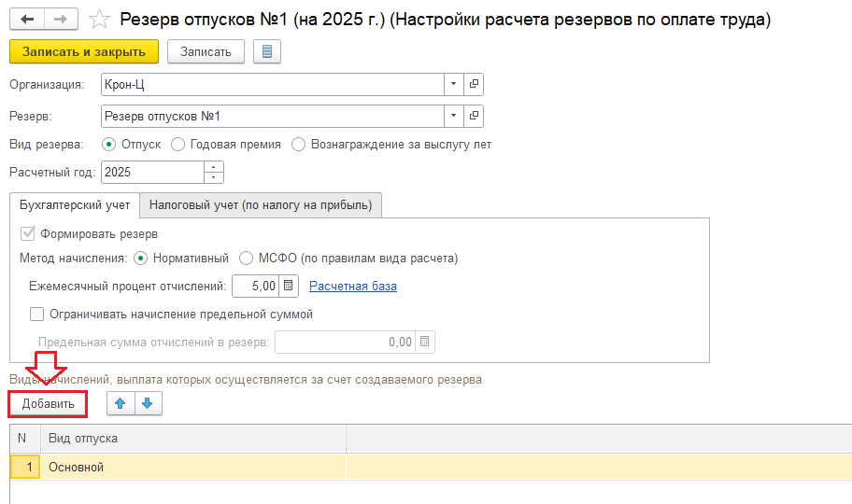Open the Организация record via open-form icon
The image size is (852, 504).
pyautogui.click(x=474, y=85)
